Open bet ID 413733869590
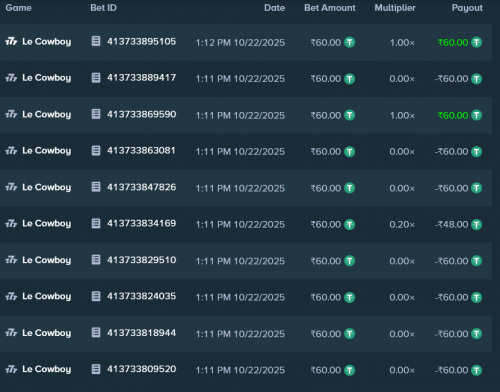This screenshot has width=500, height=392. point(141,114)
